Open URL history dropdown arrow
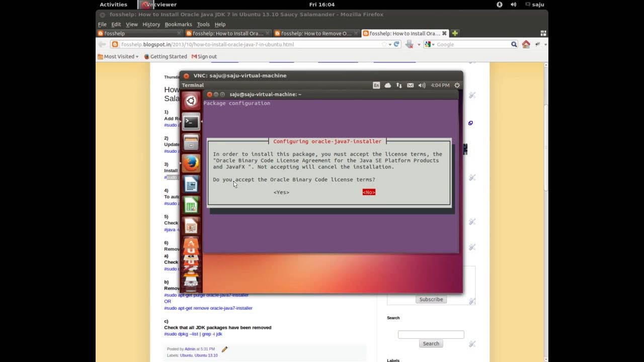This screenshot has width=644, height=362. (390, 44)
